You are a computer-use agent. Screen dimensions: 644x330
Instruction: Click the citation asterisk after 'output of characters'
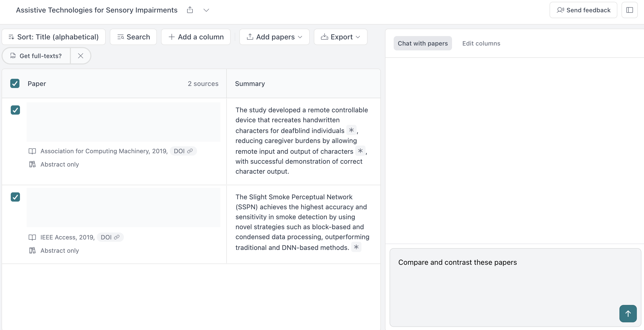pyautogui.click(x=360, y=151)
